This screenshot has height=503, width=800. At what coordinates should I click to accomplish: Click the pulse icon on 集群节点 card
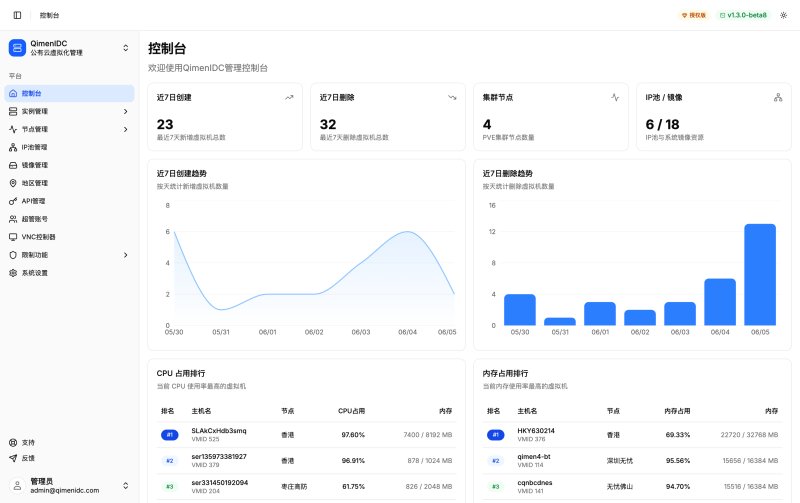pos(615,97)
